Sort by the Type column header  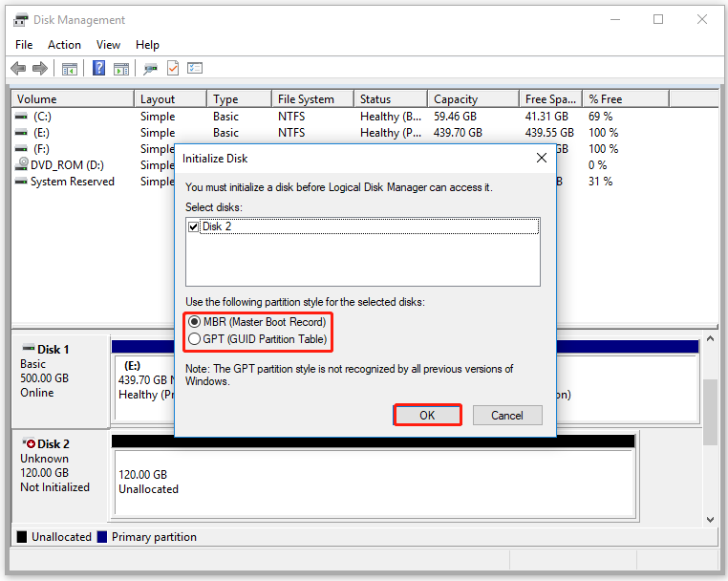point(239,99)
